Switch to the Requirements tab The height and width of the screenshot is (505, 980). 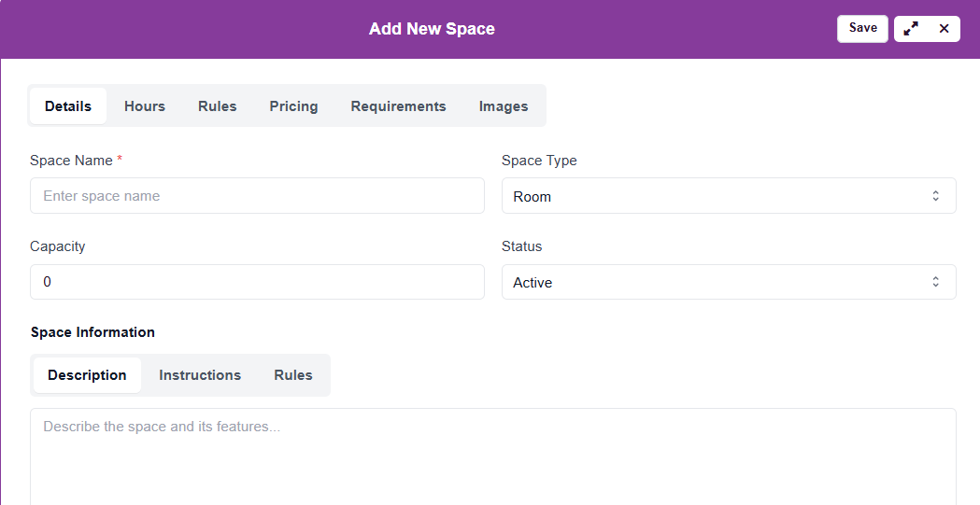(398, 106)
